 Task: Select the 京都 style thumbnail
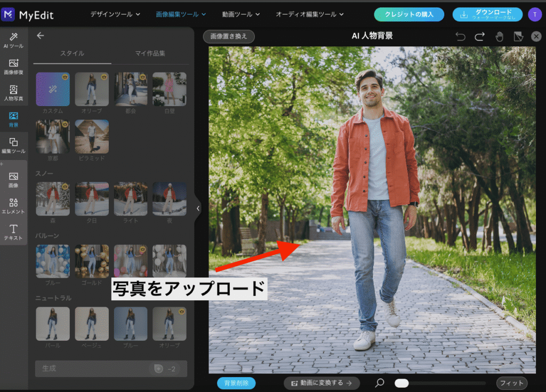[x=53, y=137]
